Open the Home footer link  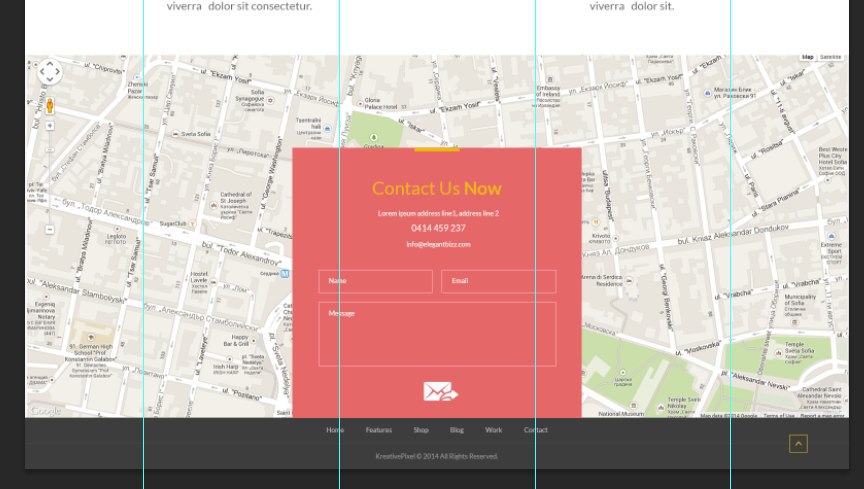point(335,430)
